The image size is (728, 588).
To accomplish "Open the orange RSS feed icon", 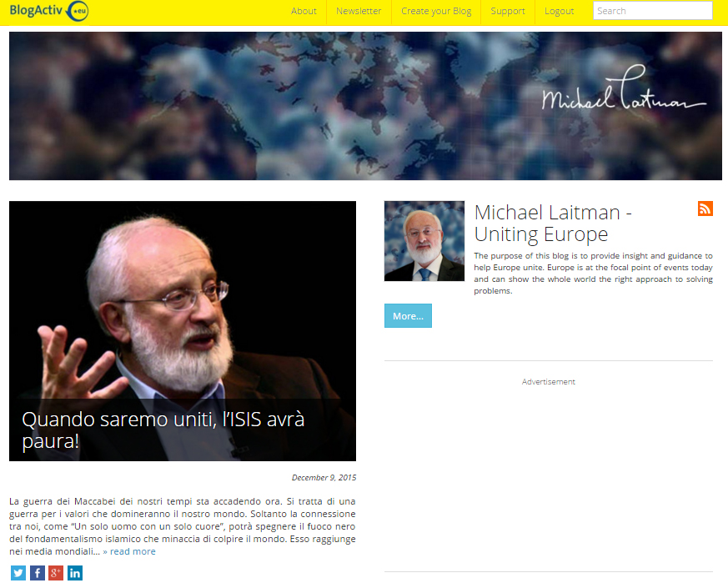I will (x=705, y=209).
